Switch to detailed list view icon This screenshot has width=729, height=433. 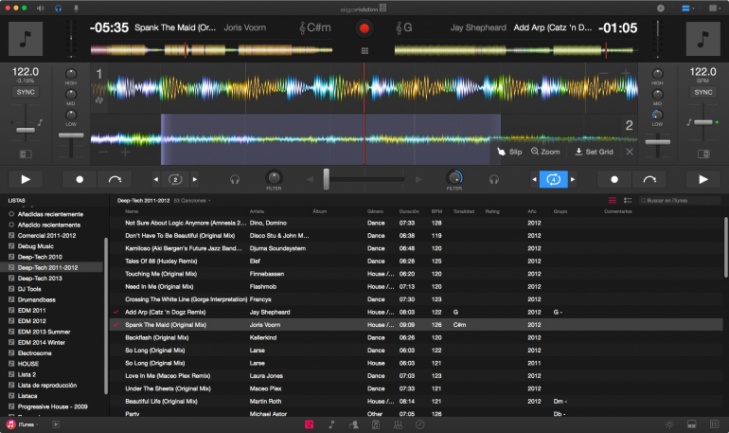[627, 200]
